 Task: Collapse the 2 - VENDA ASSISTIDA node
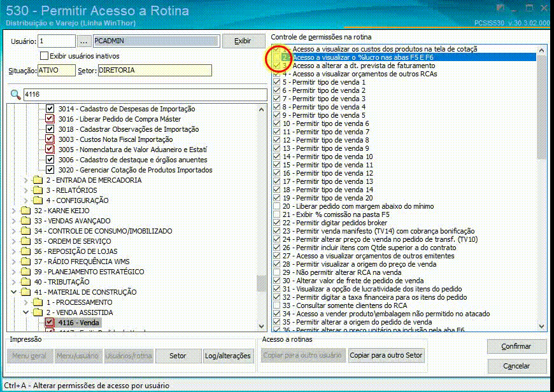[26, 312]
